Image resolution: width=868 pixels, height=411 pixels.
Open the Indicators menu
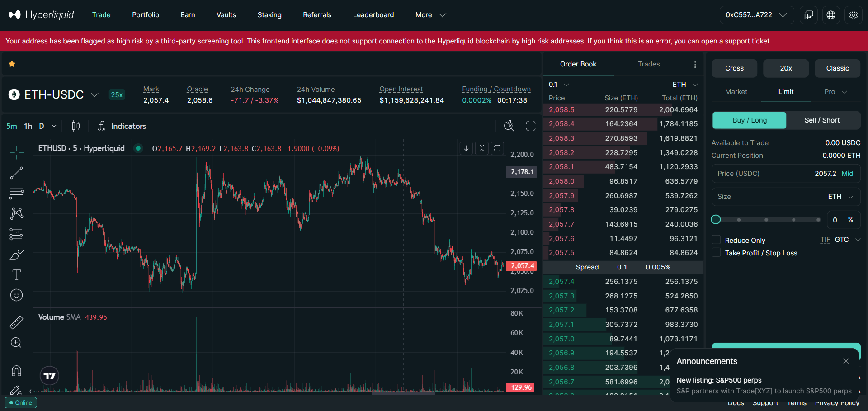tap(122, 126)
